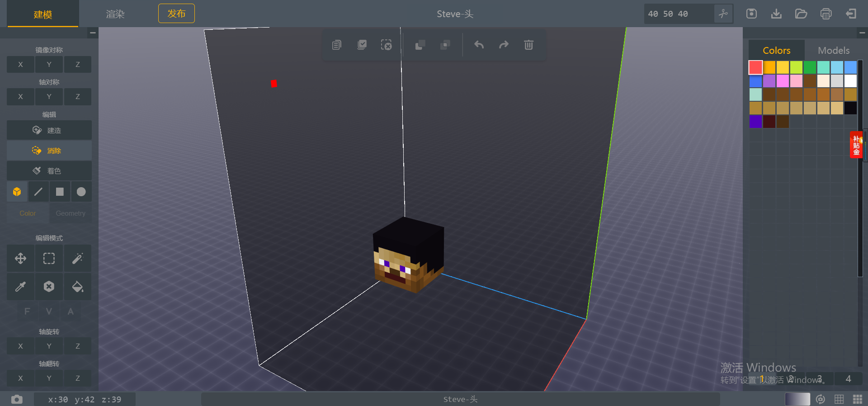Open the Models tab

click(x=834, y=50)
